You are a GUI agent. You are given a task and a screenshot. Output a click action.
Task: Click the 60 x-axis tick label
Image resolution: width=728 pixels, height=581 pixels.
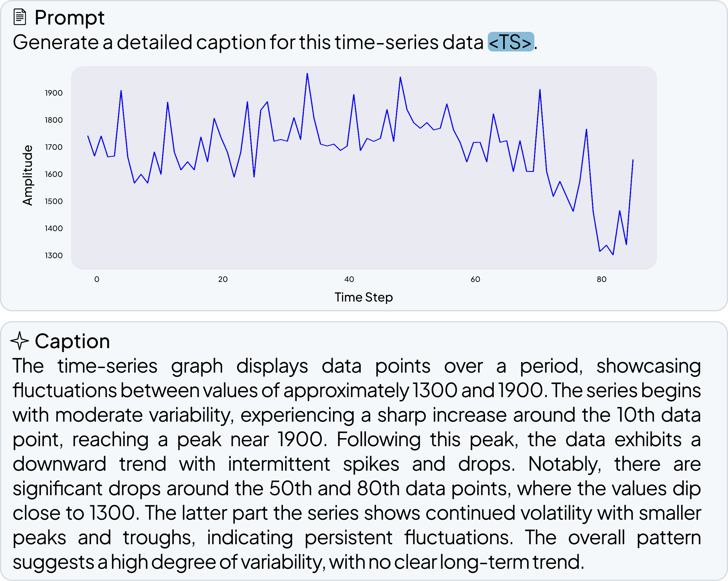coord(475,279)
